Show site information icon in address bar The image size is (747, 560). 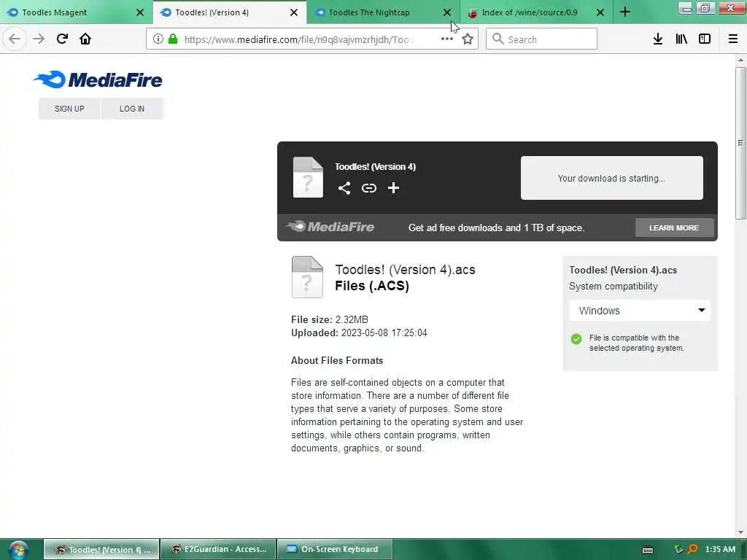point(158,39)
